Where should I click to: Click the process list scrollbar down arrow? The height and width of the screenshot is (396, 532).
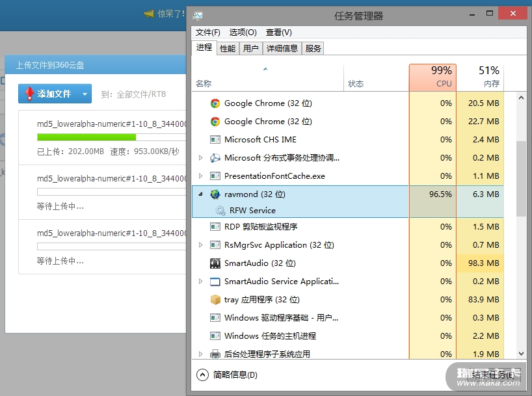pyautogui.click(x=521, y=354)
